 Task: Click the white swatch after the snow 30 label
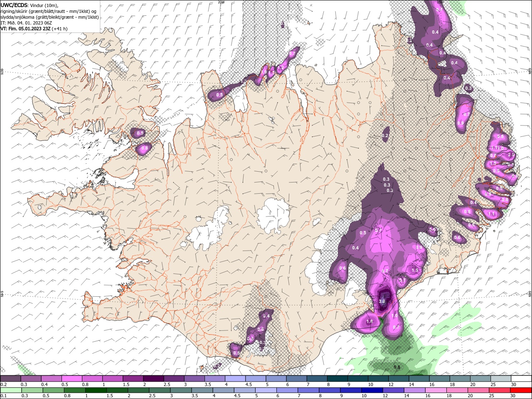[x=521, y=379]
